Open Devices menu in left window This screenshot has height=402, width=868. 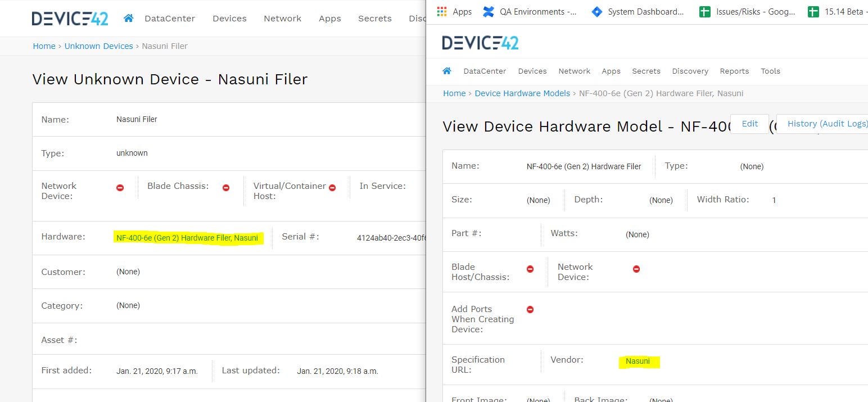pos(229,19)
